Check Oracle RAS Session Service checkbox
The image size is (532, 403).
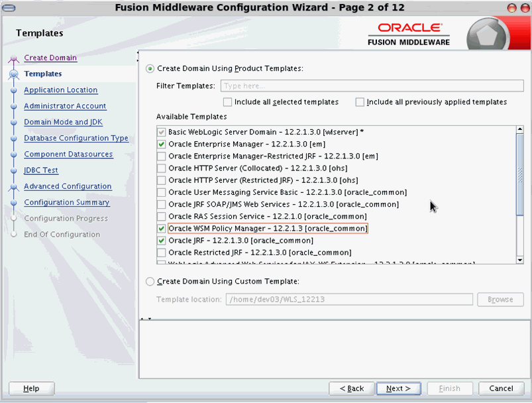click(162, 217)
